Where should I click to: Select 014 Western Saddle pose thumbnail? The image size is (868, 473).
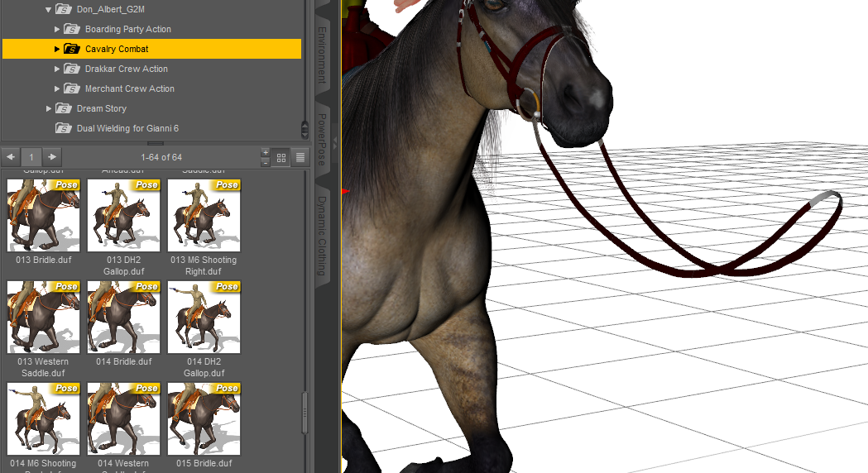123,419
